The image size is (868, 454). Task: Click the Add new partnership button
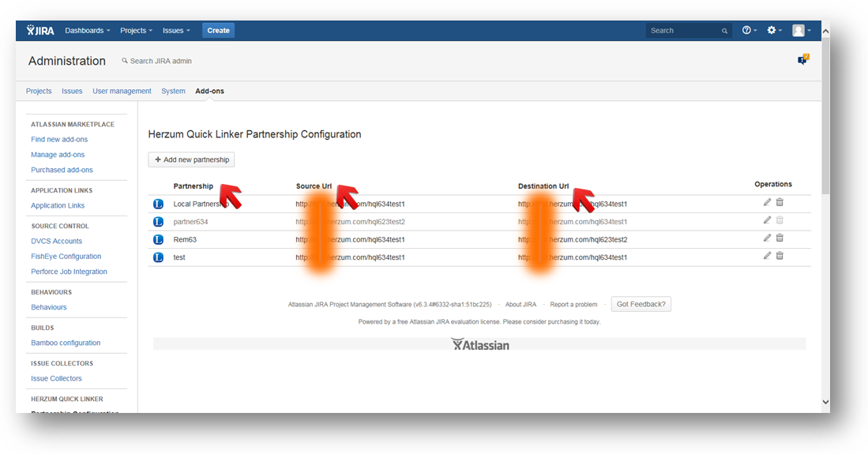[x=191, y=159]
